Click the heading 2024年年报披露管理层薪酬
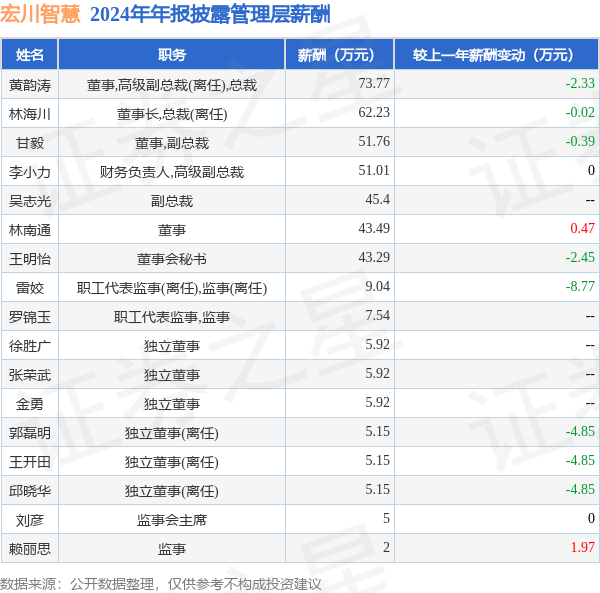The image size is (600, 593). click(210, 15)
